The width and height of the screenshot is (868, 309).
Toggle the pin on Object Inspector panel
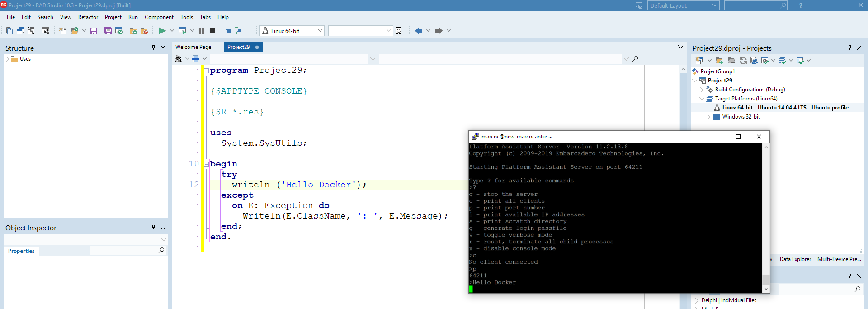click(153, 227)
